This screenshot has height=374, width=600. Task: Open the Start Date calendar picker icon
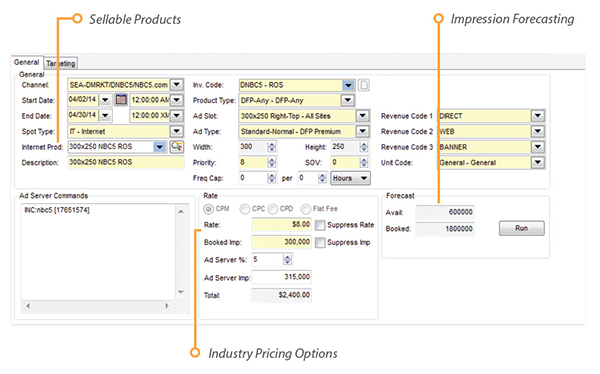121,100
